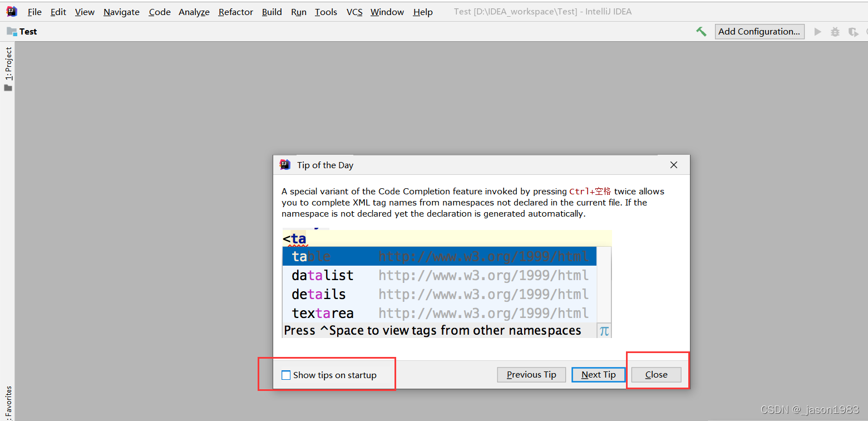
Task: Click the Next Tip button
Action: pyautogui.click(x=599, y=375)
